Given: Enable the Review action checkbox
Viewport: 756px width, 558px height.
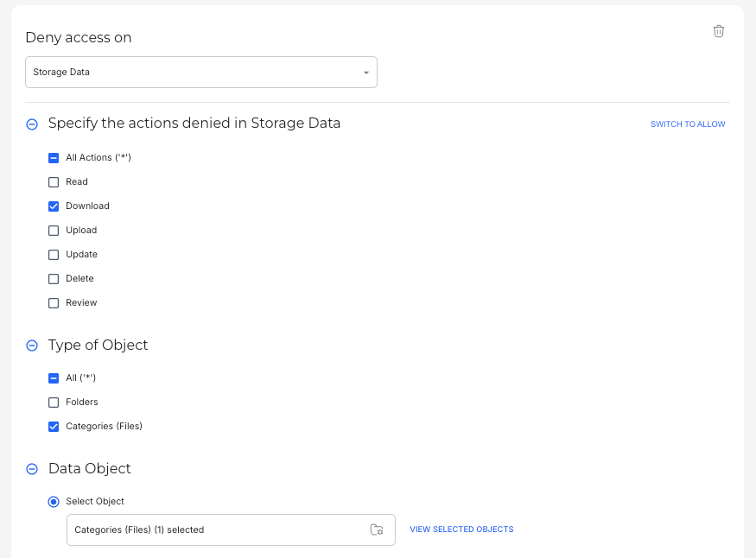Looking at the screenshot, I should (54, 303).
